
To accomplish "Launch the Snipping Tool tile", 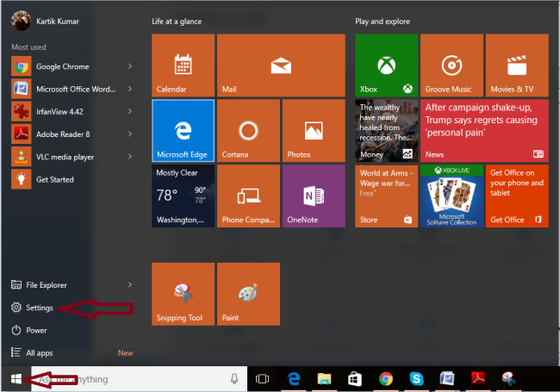I will tap(183, 294).
